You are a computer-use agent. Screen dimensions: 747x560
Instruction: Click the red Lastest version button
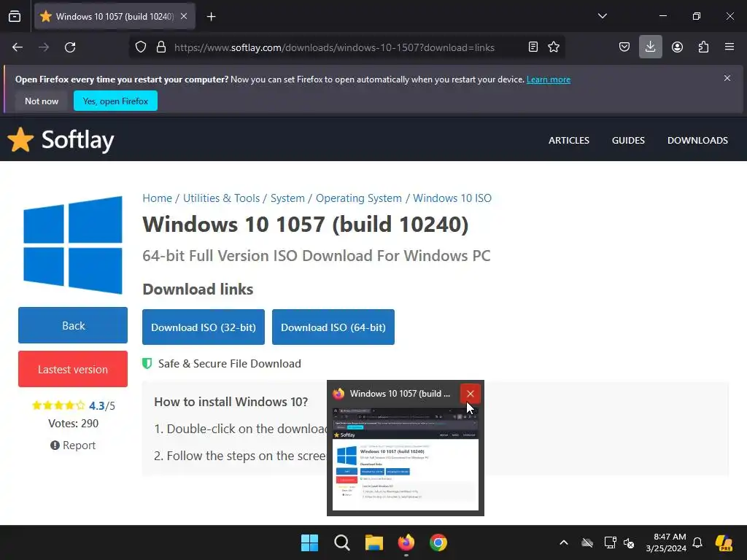(x=73, y=369)
